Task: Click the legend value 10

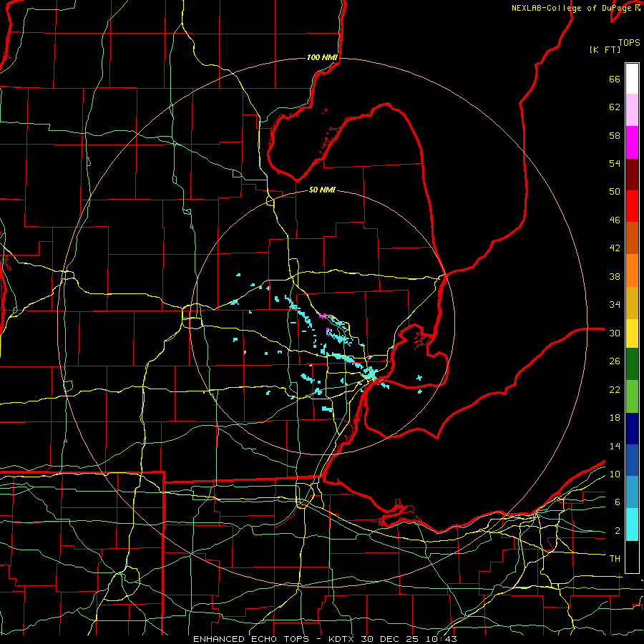Action: (615, 474)
